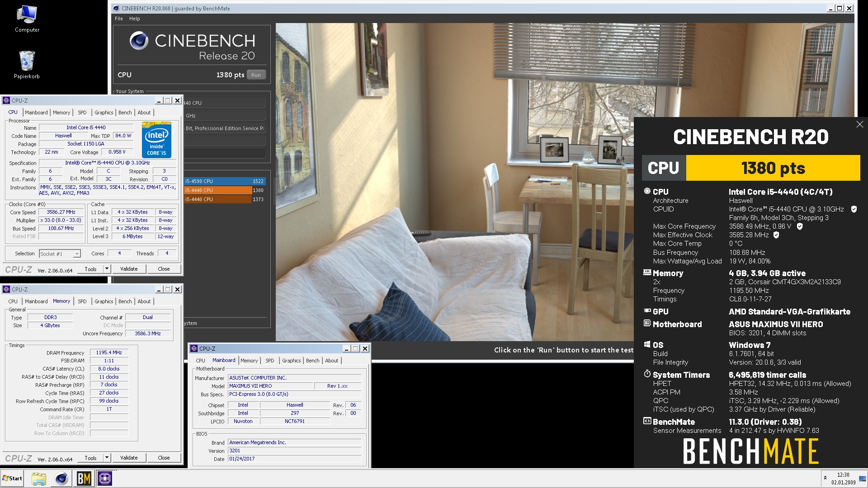Open Graphics tab in Memory CPU-Z window
Screen dimensions: 868x488
pos(104,301)
